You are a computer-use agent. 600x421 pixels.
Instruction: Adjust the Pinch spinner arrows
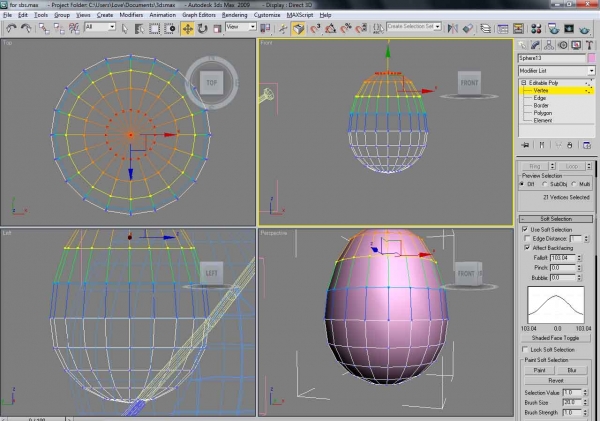coord(579,268)
